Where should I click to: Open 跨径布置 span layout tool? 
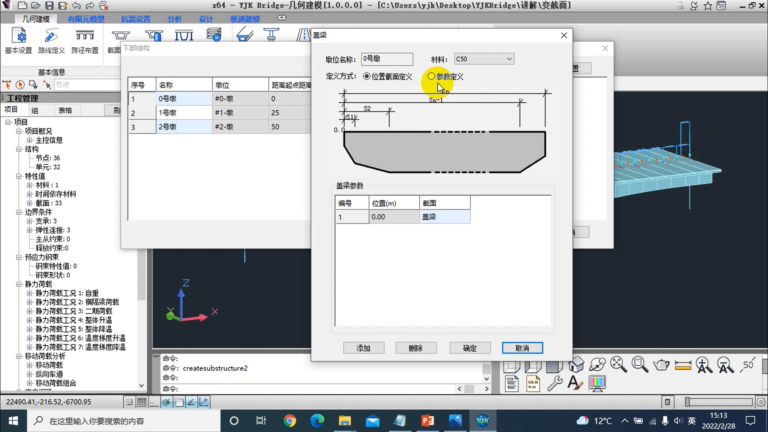[x=85, y=41]
